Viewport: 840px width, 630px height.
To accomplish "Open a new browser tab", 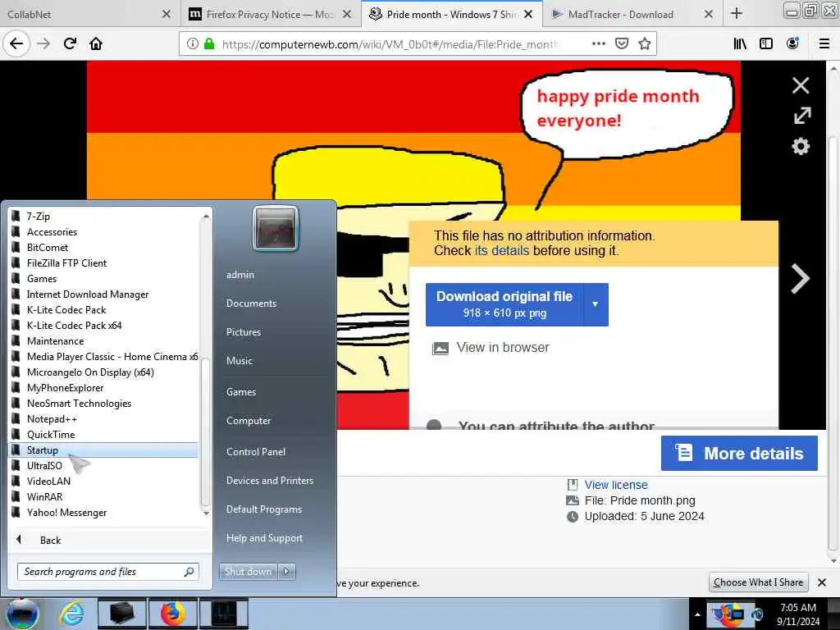I will coord(737,13).
